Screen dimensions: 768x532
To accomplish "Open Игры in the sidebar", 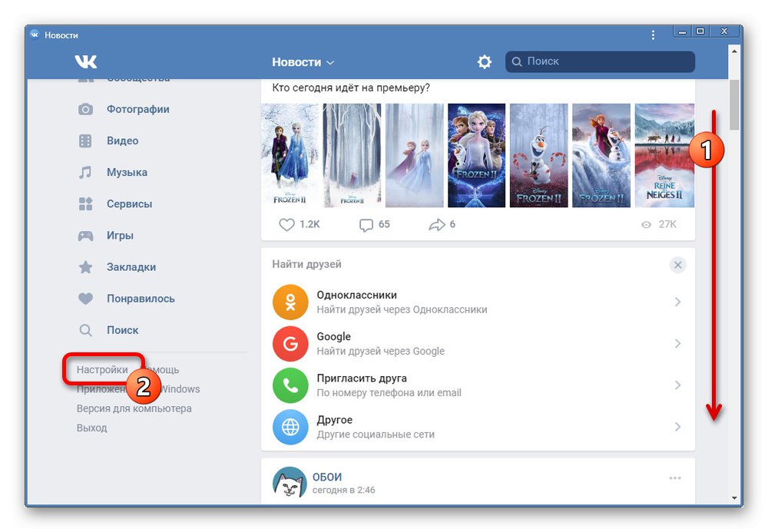I will point(120,236).
